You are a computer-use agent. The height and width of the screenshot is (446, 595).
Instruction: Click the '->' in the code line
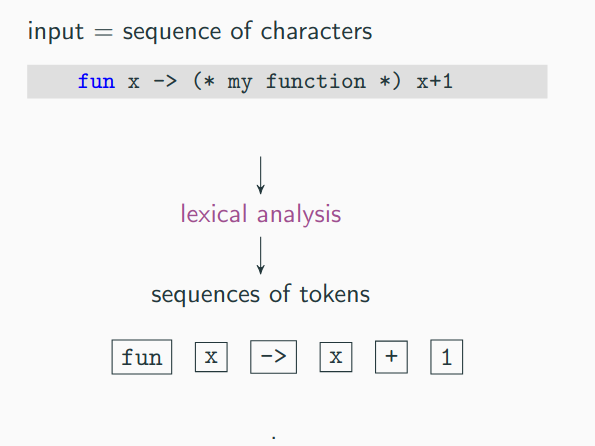[165, 82]
